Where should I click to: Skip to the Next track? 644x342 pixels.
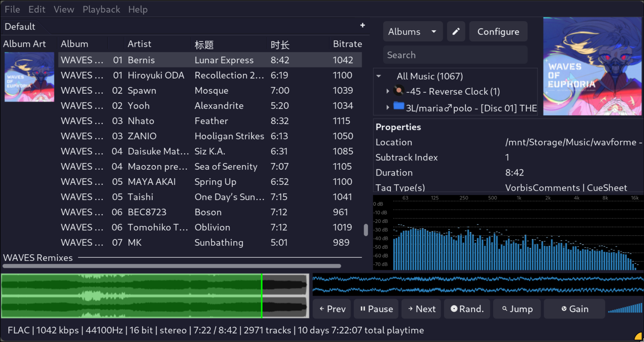point(421,309)
